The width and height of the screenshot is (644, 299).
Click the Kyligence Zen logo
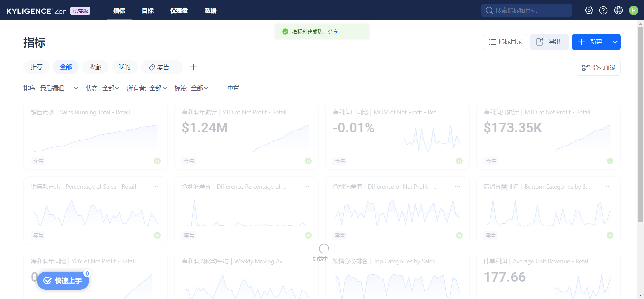37,11
